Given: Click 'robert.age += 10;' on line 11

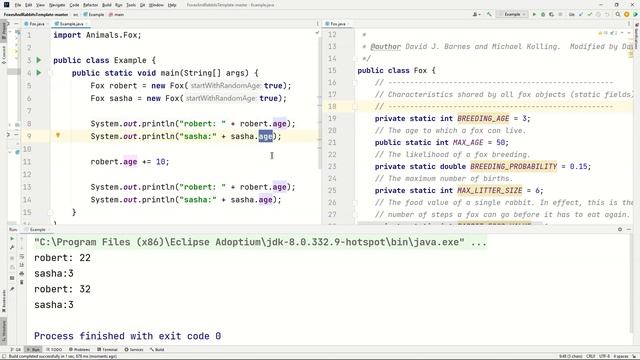Looking at the screenshot, I should (x=130, y=162).
